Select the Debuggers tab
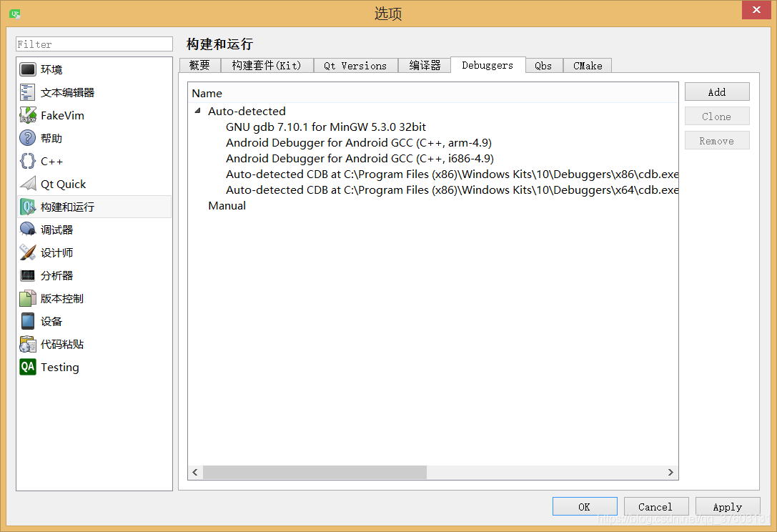The width and height of the screenshot is (777, 532). pos(488,65)
